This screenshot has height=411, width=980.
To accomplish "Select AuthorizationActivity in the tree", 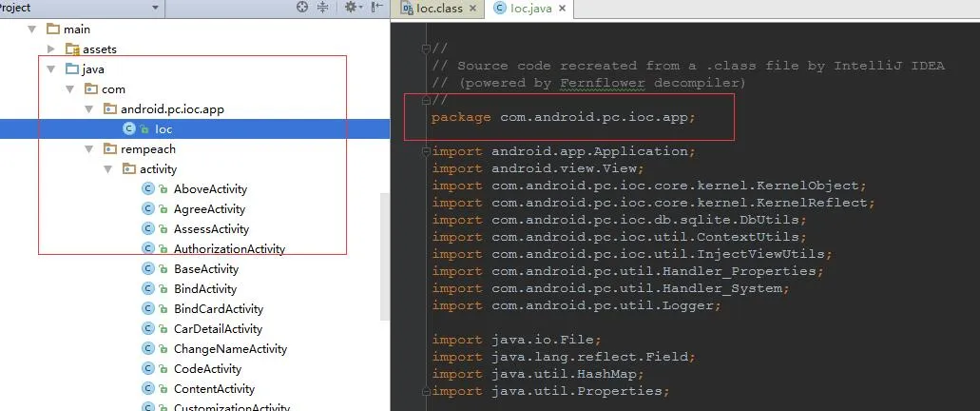I will pos(229,249).
